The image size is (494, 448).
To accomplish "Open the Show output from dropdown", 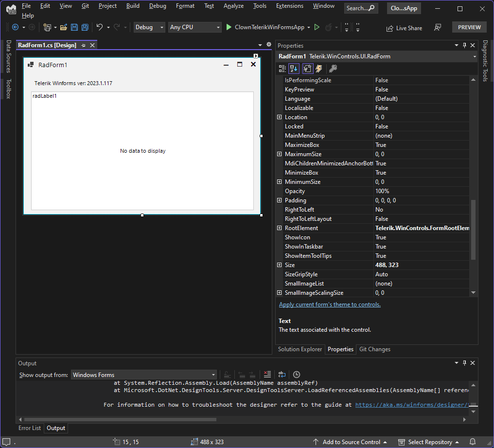I will [x=144, y=375].
